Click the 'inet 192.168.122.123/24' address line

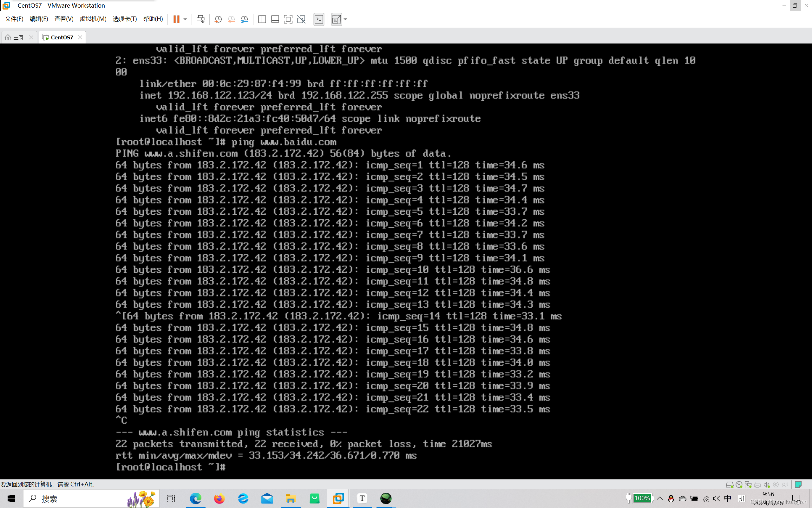(359, 96)
